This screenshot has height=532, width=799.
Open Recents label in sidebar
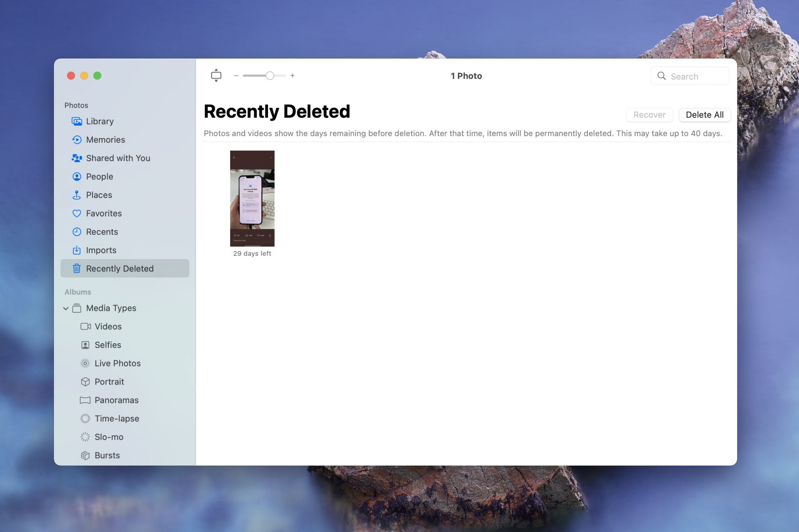(102, 232)
